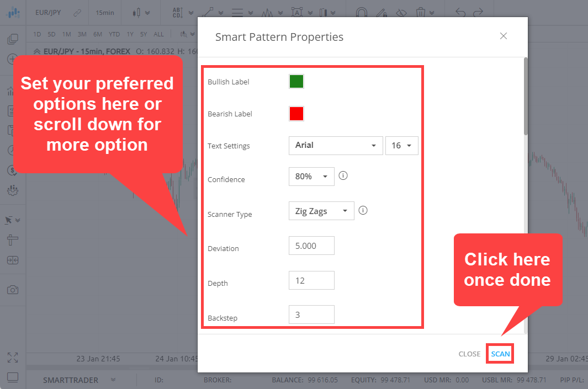Change the green Bullish Label color swatch

coord(296,81)
